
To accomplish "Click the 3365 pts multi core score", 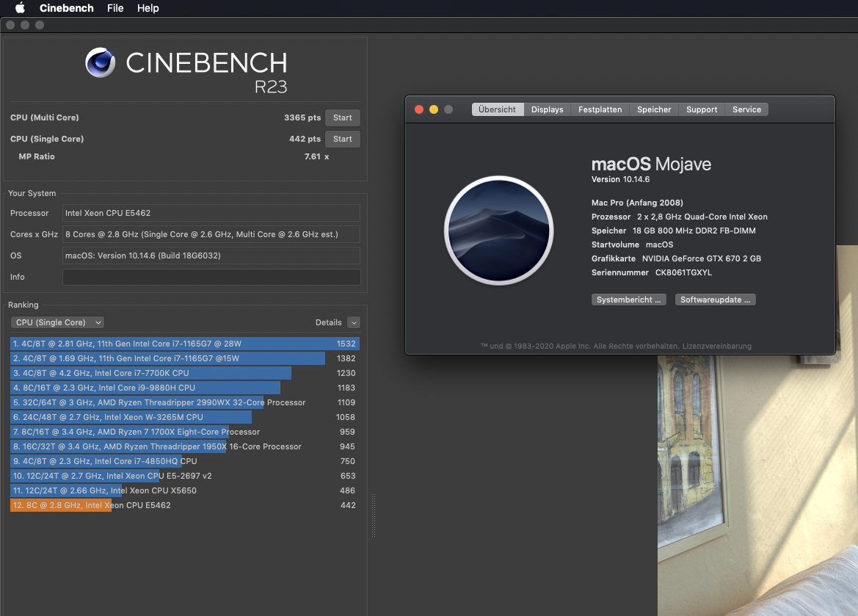I will point(302,117).
